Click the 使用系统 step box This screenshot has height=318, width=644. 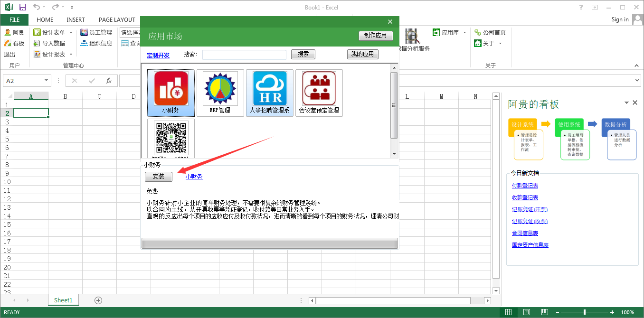(x=569, y=124)
